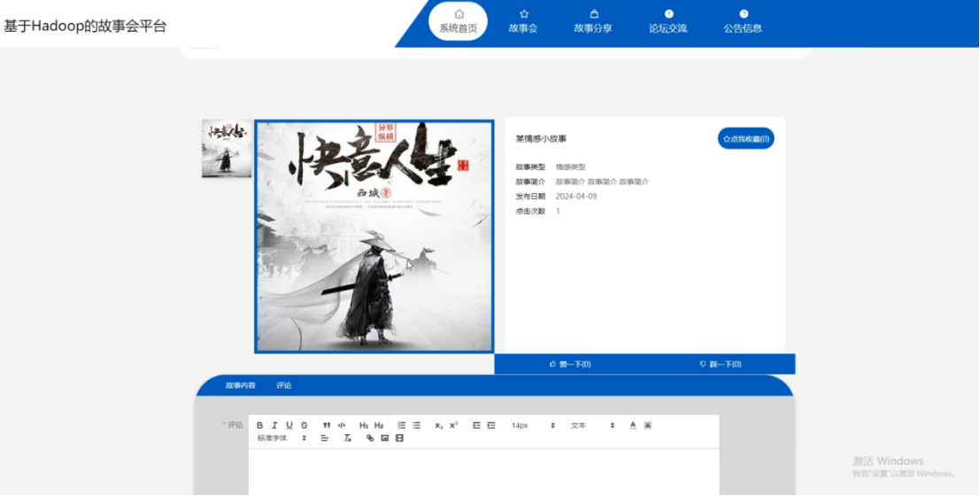Toggle italic formatting in comment editor
This screenshot has width=980, height=496.
pyautogui.click(x=274, y=425)
